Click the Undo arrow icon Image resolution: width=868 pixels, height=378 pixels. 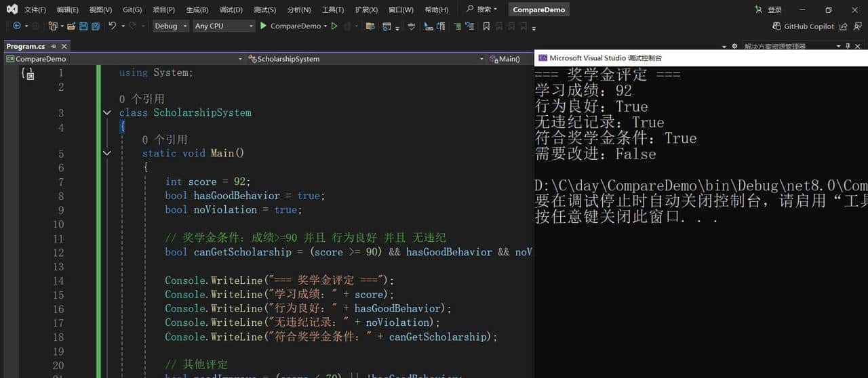(113, 26)
